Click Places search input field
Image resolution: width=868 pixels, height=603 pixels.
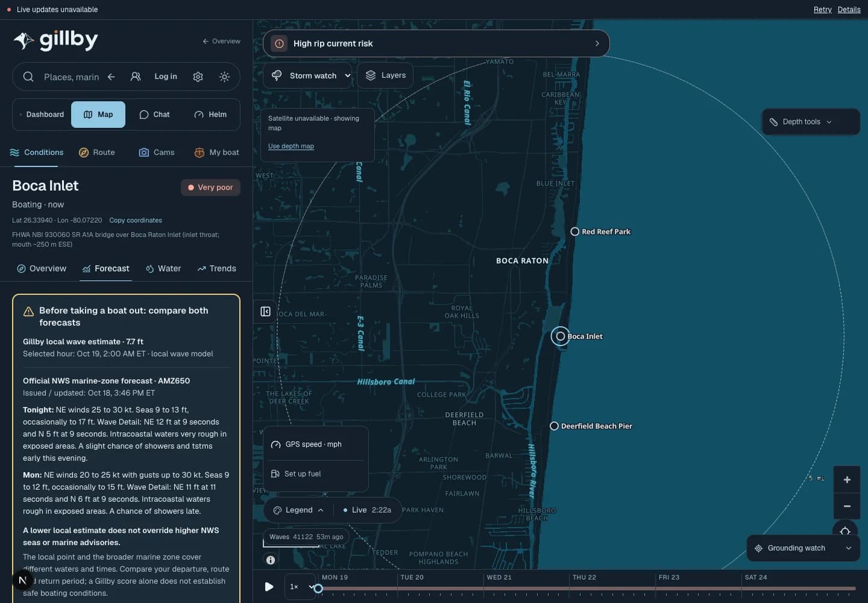71,77
